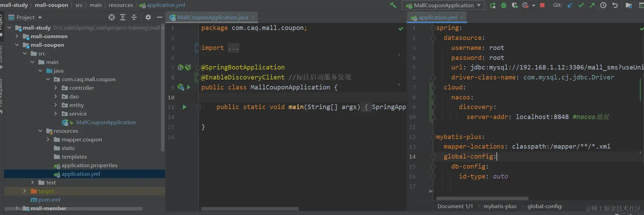Select opened file locate target icon
Viewport: 644px width, 215px height.
click(x=112, y=17)
